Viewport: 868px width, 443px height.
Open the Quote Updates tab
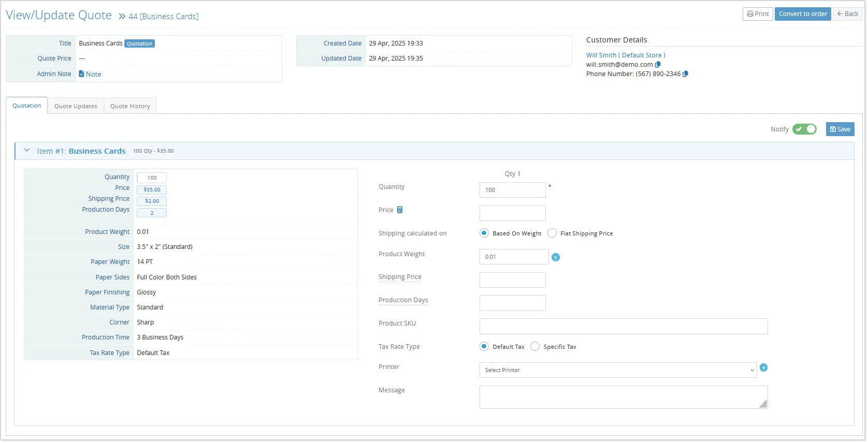pyautogui.click(x=76, y=106)
